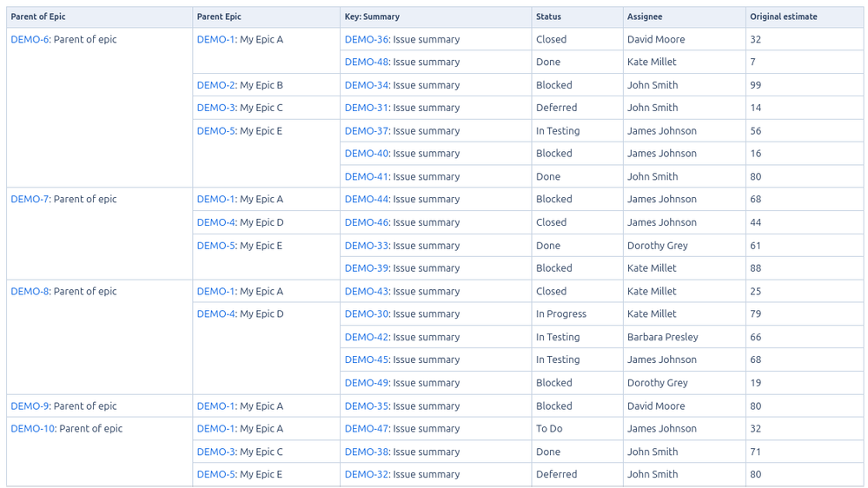The image size is (868, 488).
Task: Open issue DEMO-32
Action: click(x=367, y=474)
